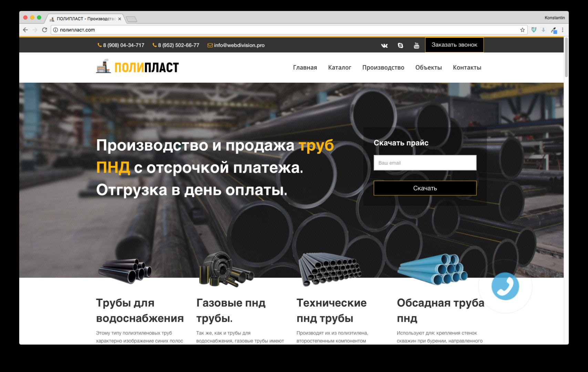The image size is (588, 372).
Task: Call the 8 (908) 04-34-717 phone link
Action: pyautogui.click(x=123, y=45)
